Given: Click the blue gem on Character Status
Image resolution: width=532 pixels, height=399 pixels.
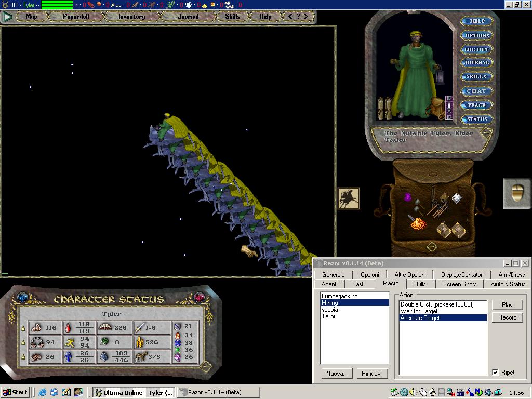Looking at the screenshot, I should click(x=23, y=298).
